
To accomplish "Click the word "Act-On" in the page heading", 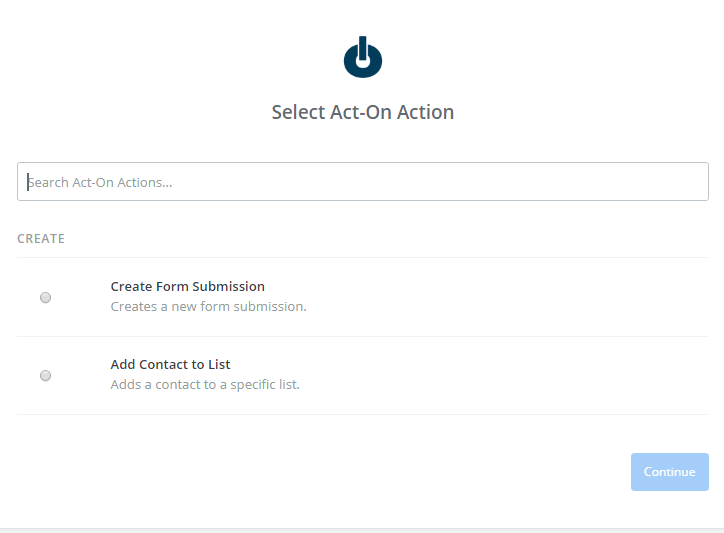I will [x=359, y=112].
